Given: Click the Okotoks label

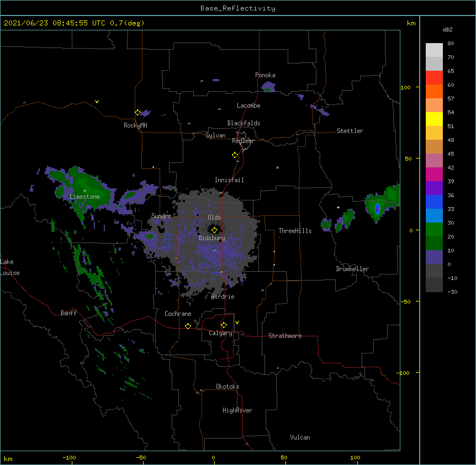Looking at the screenshot, I should click(x=228, y=387).
